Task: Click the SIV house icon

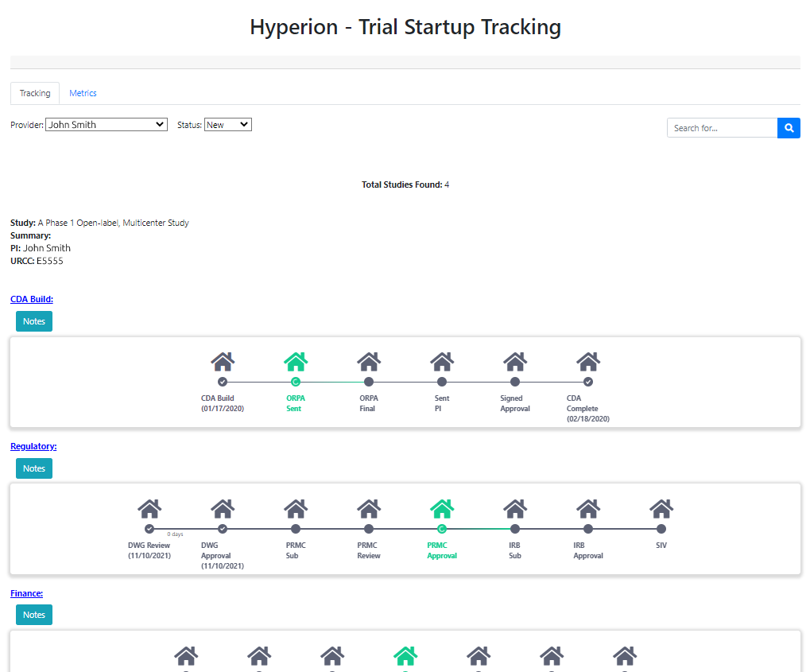Action: tap(661, 508)
